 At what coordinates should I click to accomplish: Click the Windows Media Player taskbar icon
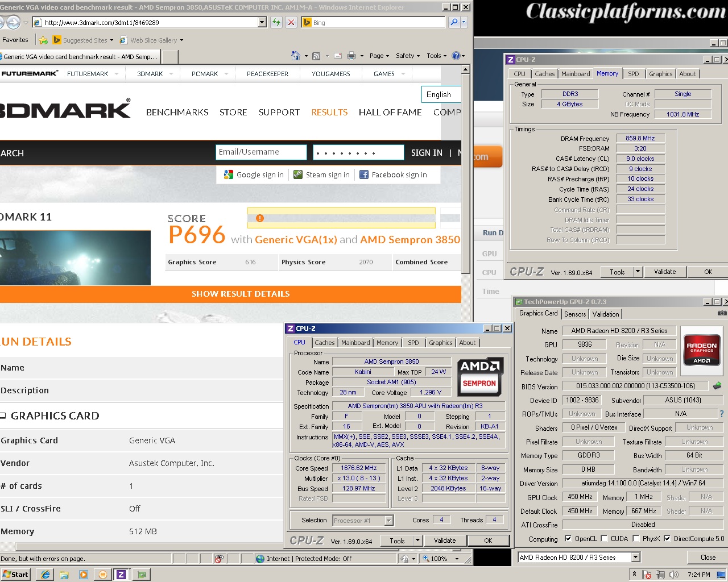pos(83,575)
